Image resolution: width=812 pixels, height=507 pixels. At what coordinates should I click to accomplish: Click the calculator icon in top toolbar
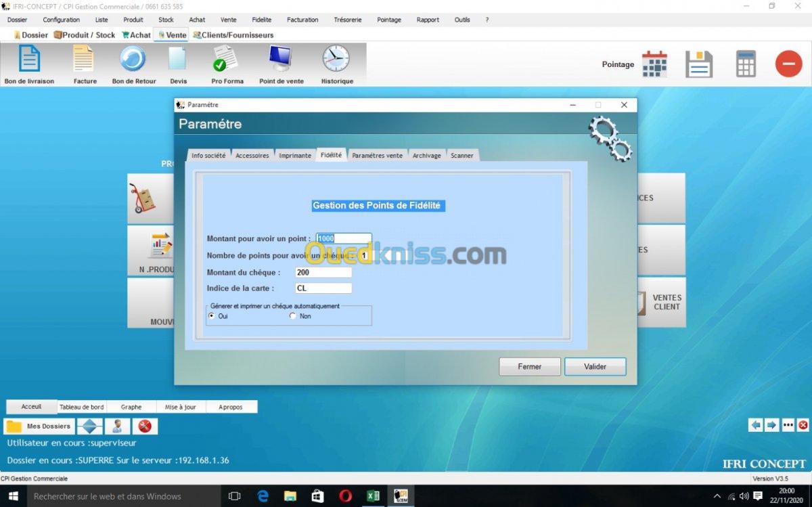coord(746,64)
